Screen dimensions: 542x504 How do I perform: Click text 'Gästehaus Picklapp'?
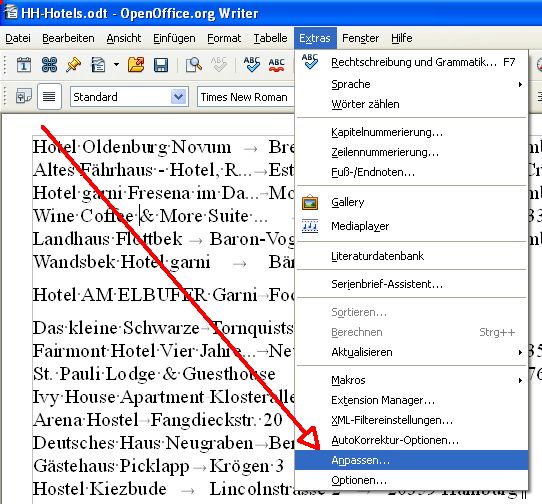pyautogui.click(x=111, y=466)
